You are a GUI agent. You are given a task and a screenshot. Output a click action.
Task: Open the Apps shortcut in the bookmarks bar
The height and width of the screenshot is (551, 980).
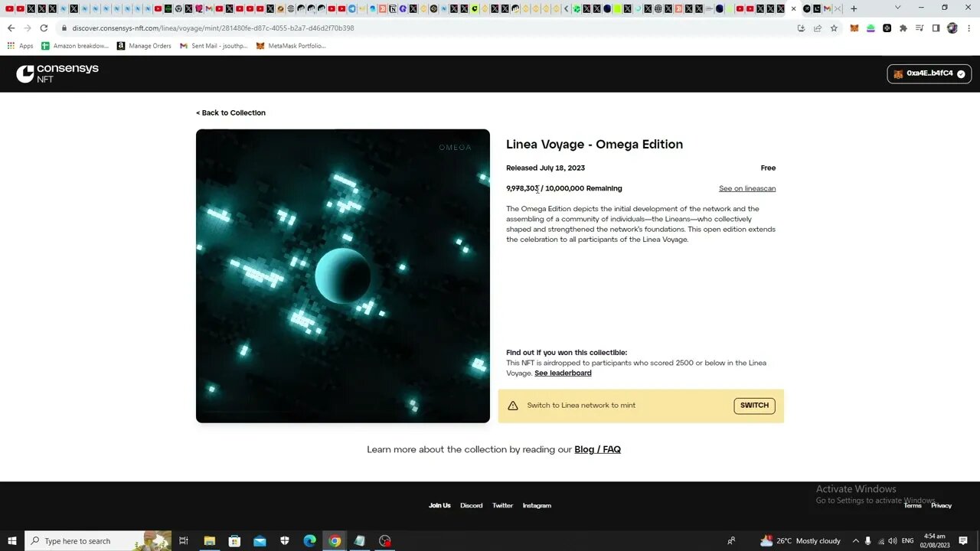[x=21, y=46]
